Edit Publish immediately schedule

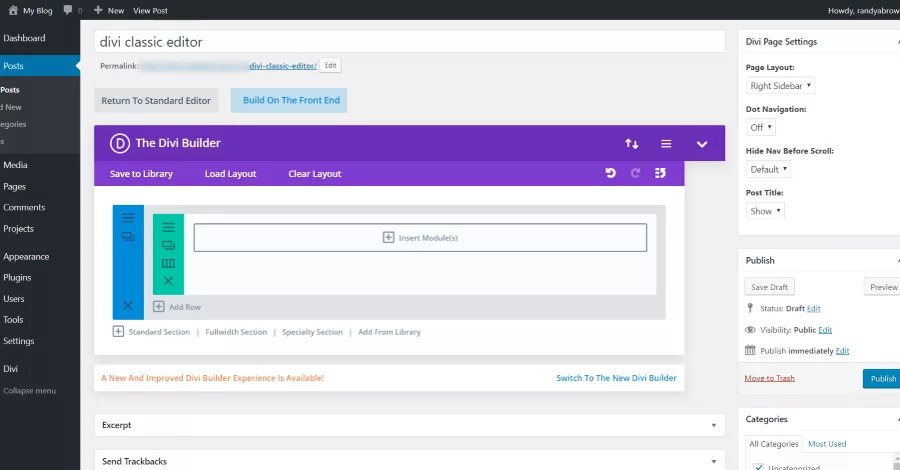pos(842,351)
